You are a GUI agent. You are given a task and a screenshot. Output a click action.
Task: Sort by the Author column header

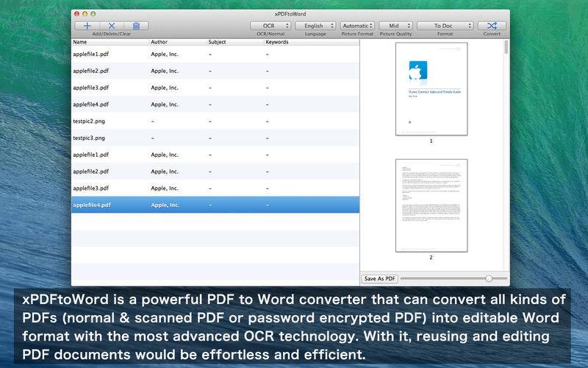click(x=178, y=42)
